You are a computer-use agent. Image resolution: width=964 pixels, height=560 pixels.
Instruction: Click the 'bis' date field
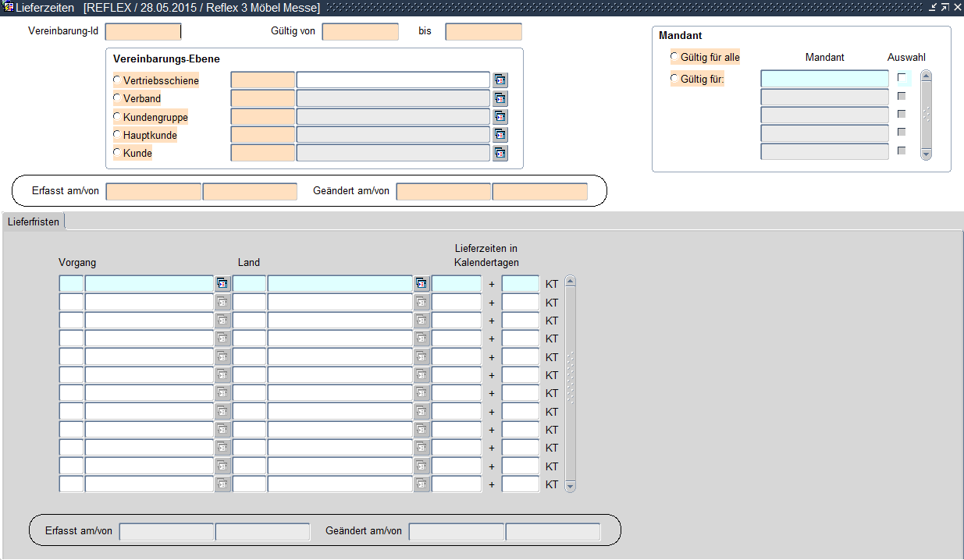pos(483,32)
